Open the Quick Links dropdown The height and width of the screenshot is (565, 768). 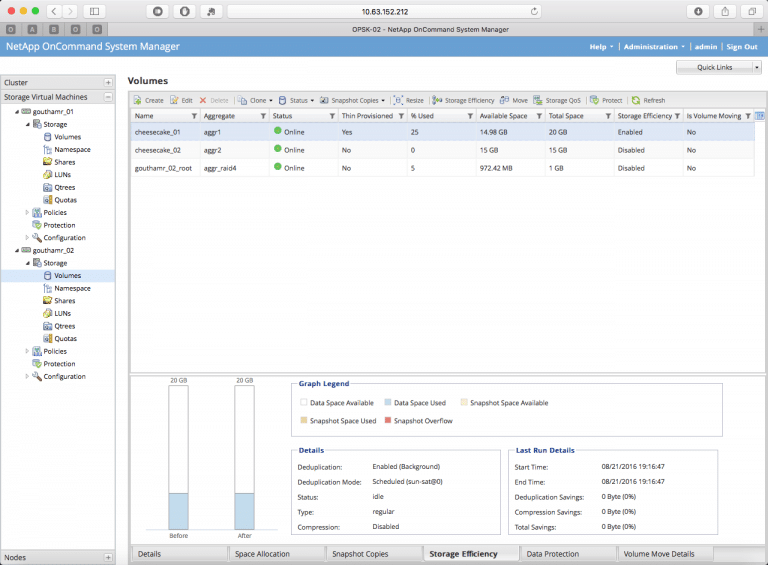point(718,67)
